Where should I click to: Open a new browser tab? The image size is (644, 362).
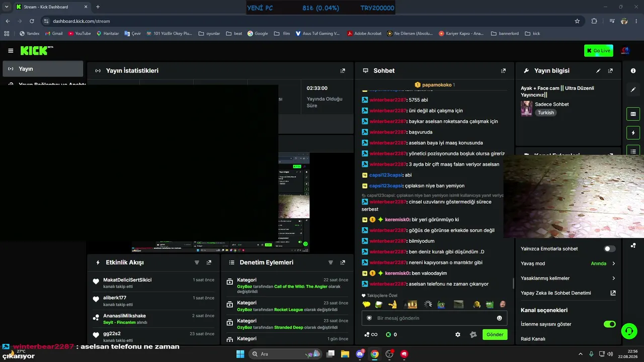coord(98,7)
